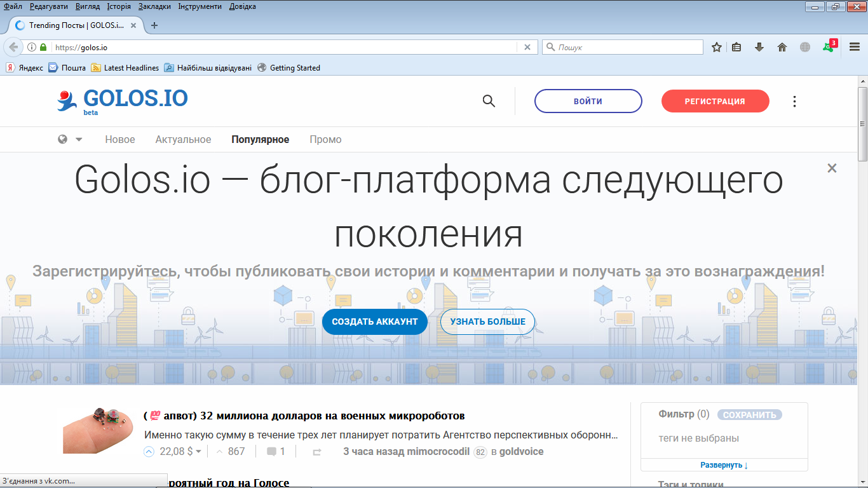Screen dimensions: 868x488
Task: Open a new tab with plus button
Action: pos(154,25)
